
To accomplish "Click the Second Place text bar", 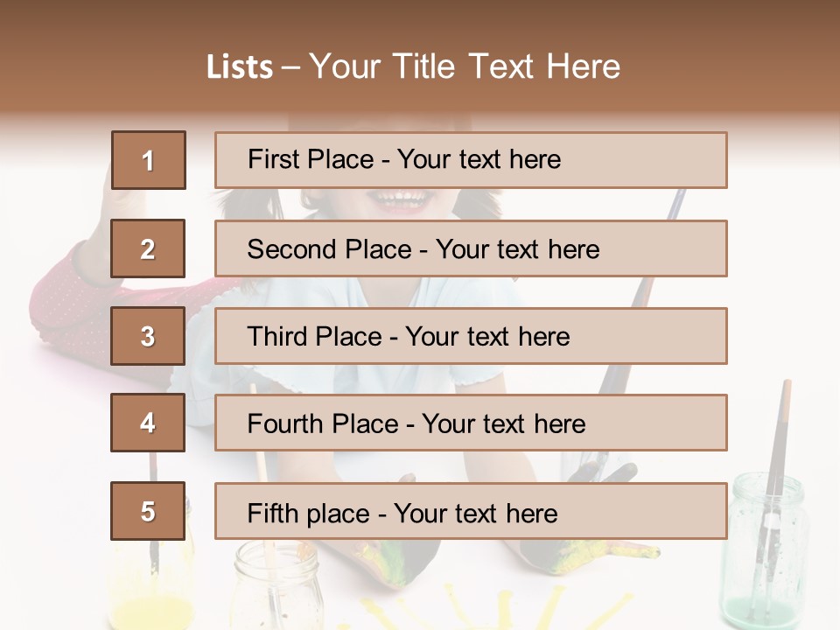I will pyautogui.click(x=471, y=248).
